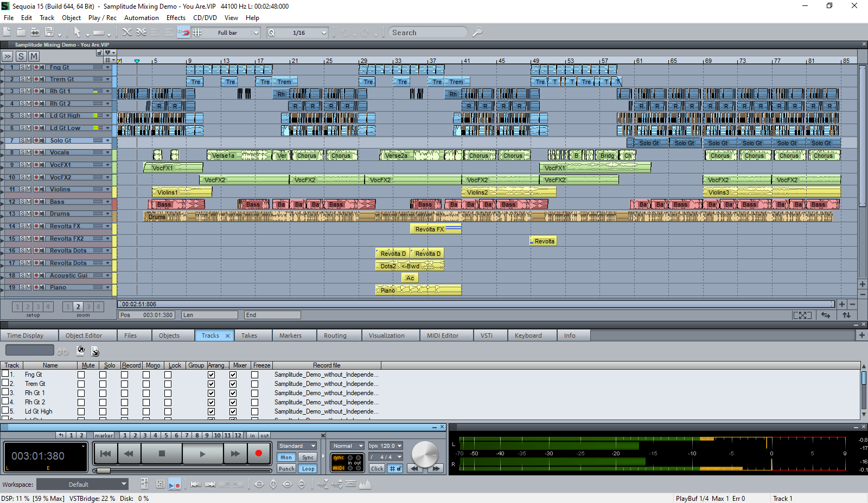The width and height of the screenshot is (868, 503).
Task: Mute track 1 Fng Gt
Action: (x=28, y=67)
